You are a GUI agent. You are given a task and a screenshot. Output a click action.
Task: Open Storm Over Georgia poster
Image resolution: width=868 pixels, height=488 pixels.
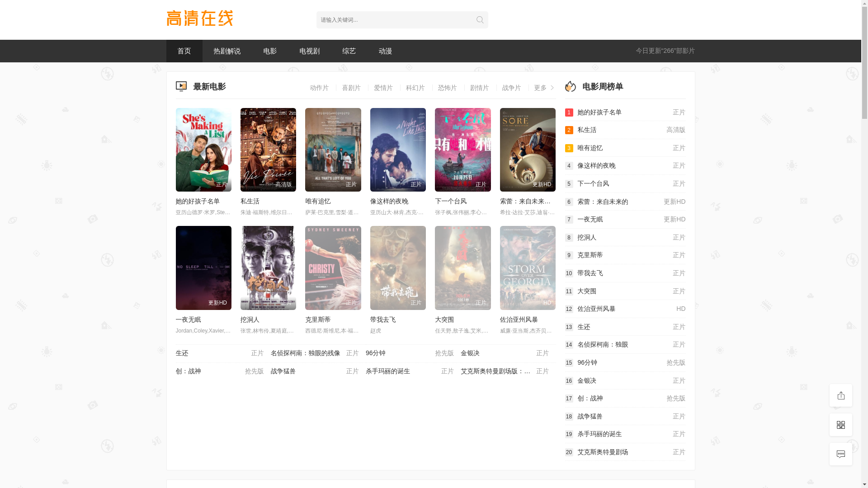[528, 268]
